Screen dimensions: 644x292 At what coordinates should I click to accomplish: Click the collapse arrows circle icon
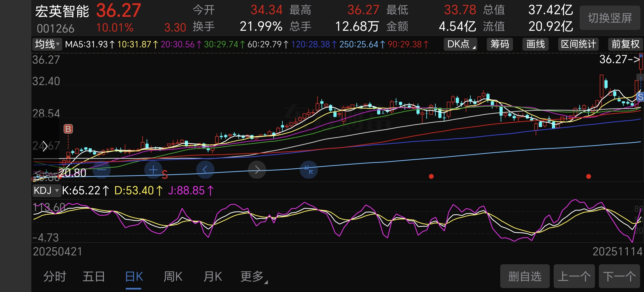pyautogui.click(x=309, y=170)
